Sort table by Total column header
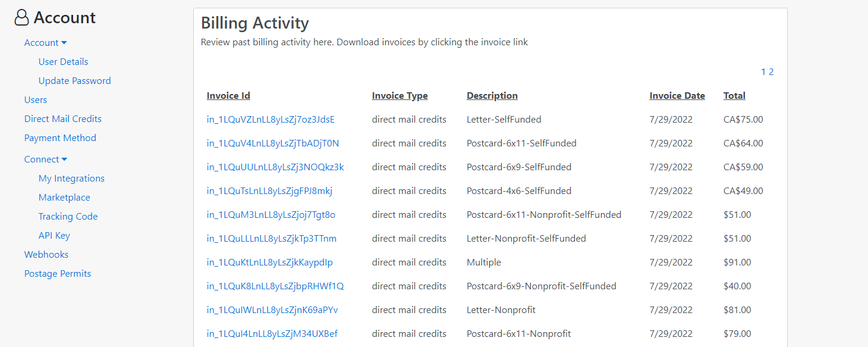The height and width of the screenshot is (347, 868). (734, 96)
